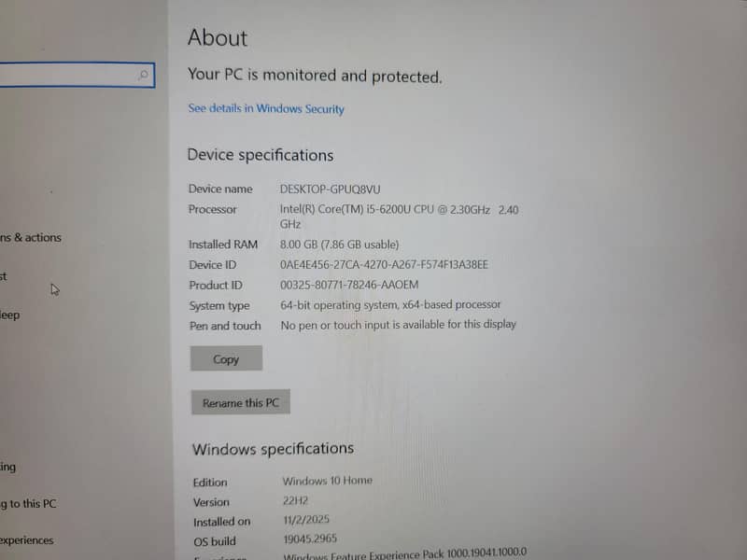Viewport: 747px width, 560px height.
Task: Select the Multitasking sidebar item
Action: coord(8,467)
